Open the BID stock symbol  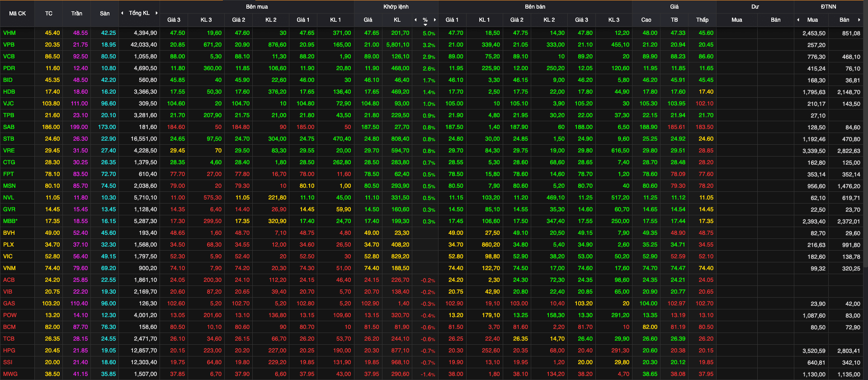[x=8, y=80]
